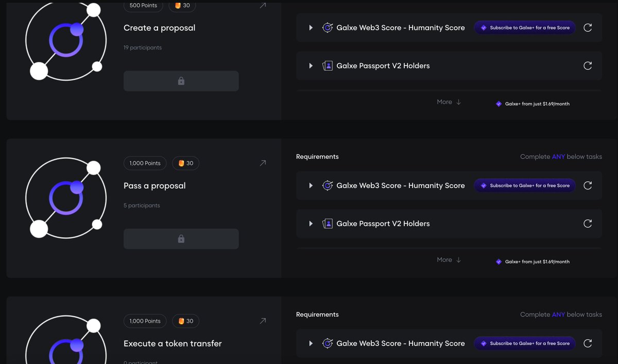Click Humanity Score target icon in Pass a proposal
The width and height of the screenshot is (618, 364).
click(x=328, y=185)
